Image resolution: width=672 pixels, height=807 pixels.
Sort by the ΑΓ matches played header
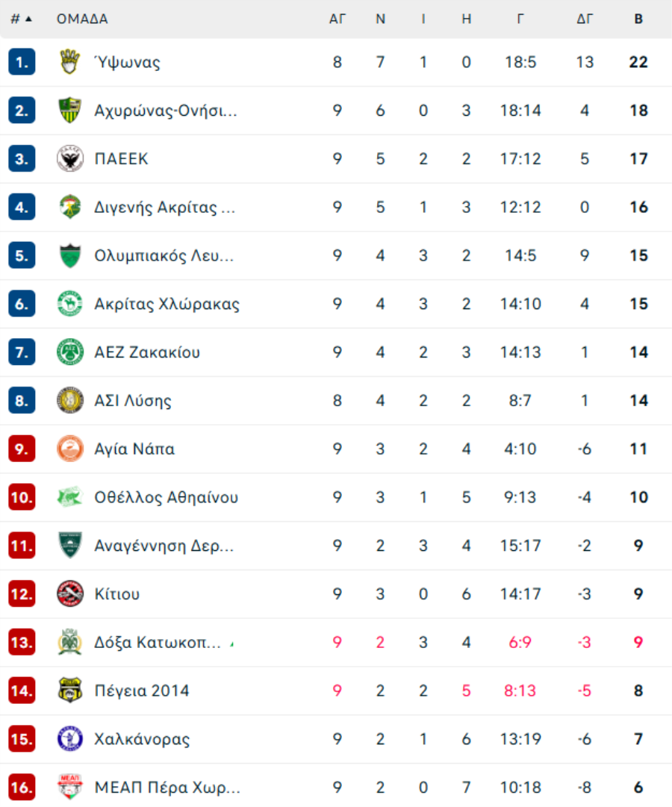pos(337,19)
